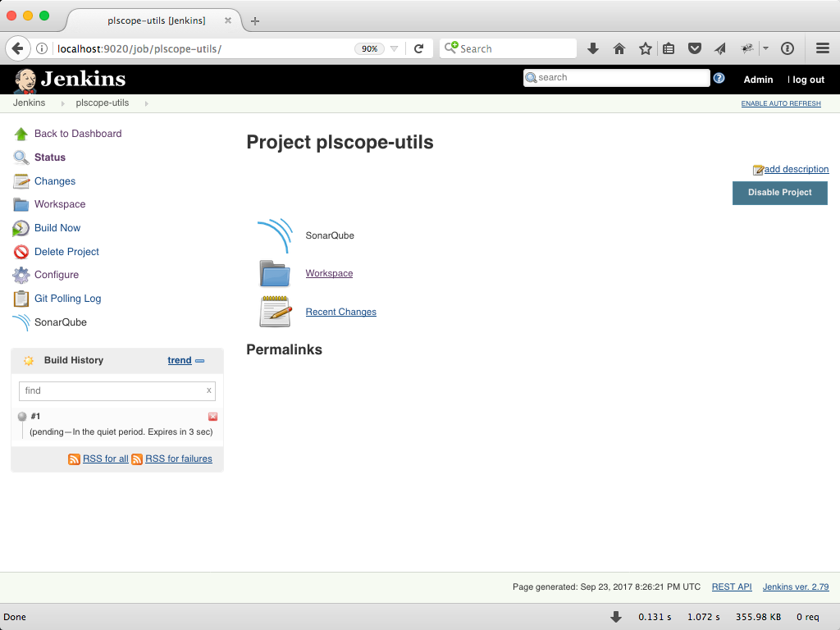This screenshot has width=840, height=630.
Task: Open the toolbar extension dropdown arrow
Action: [x=765, y=48]
